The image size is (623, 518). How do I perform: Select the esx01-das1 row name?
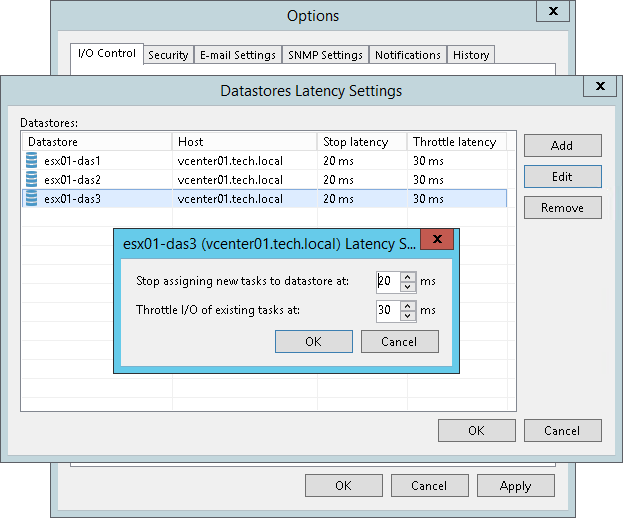click(x=72, y=161)
